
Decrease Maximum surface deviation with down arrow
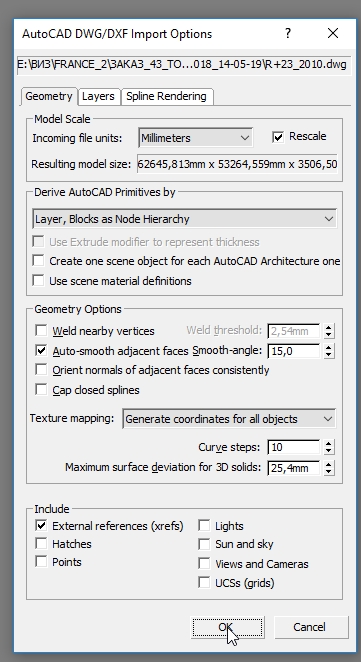coord(329,472)
